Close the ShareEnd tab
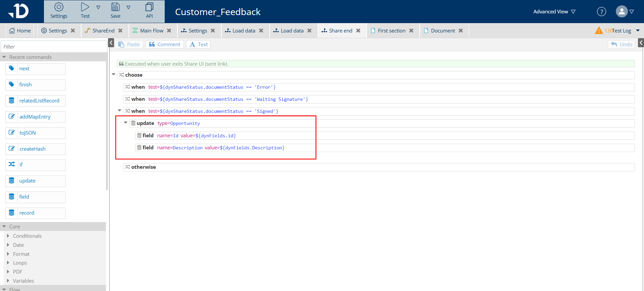Screen dimensions: 644x291 click(120, 30)
